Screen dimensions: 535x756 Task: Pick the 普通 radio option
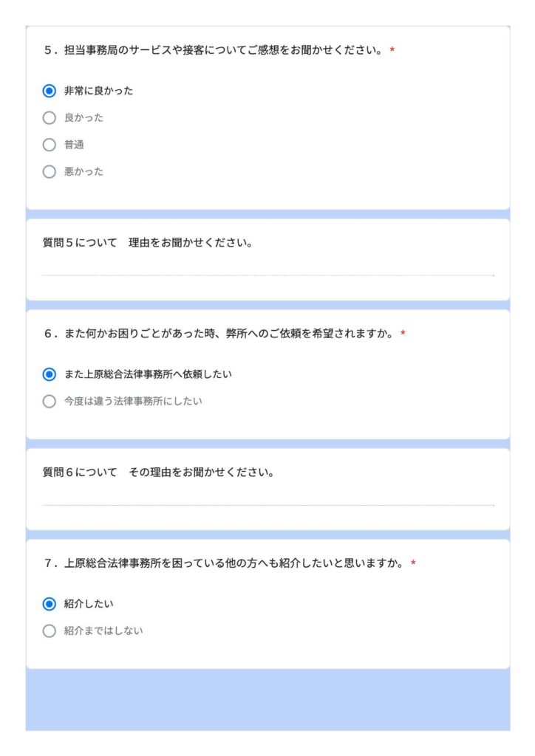pyautogui.click(x=50, y=145)
